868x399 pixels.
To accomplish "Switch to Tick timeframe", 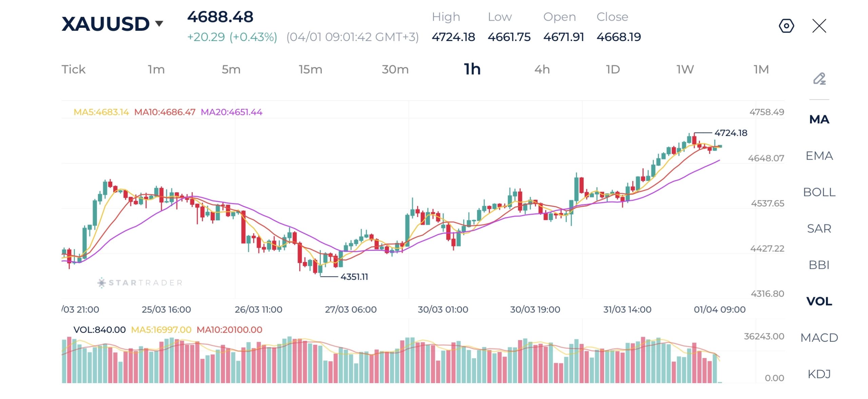I will (73, 69).
